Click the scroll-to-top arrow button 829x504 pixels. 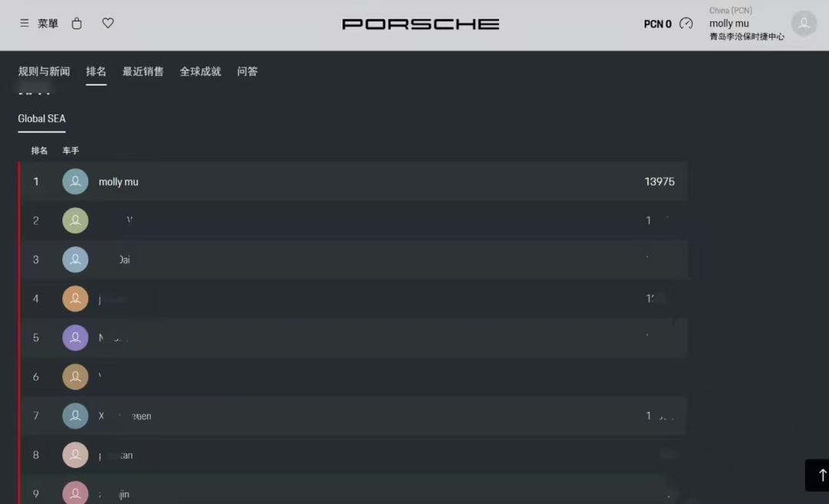[x=817, y=475]
